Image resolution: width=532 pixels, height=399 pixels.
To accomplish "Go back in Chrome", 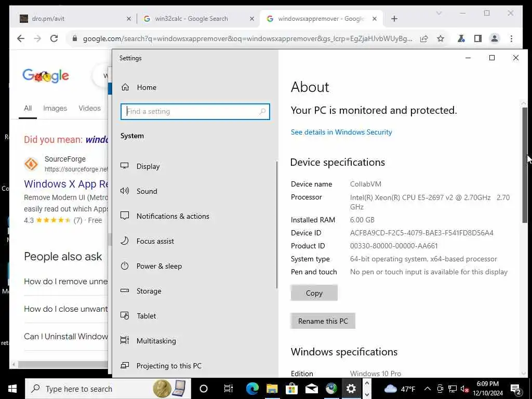I will tap(21, 38).
